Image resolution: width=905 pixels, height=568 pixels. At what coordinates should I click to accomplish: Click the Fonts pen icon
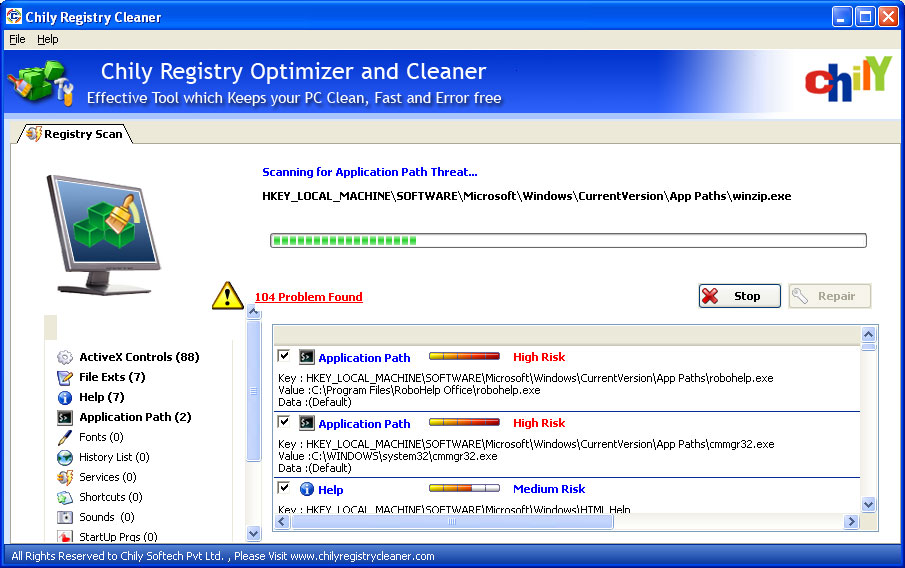click(x=65, y=438)
